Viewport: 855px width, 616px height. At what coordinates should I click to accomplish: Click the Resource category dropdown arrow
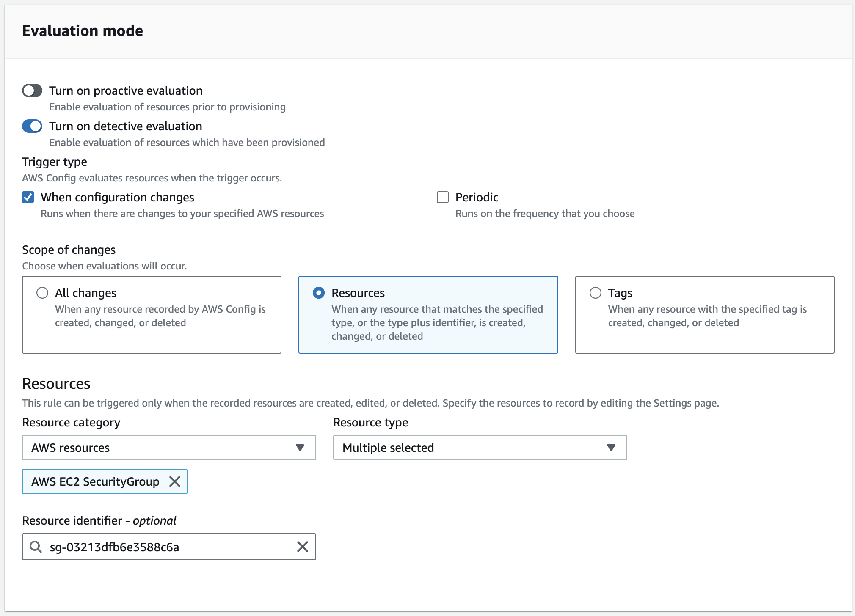click(300, 448)
